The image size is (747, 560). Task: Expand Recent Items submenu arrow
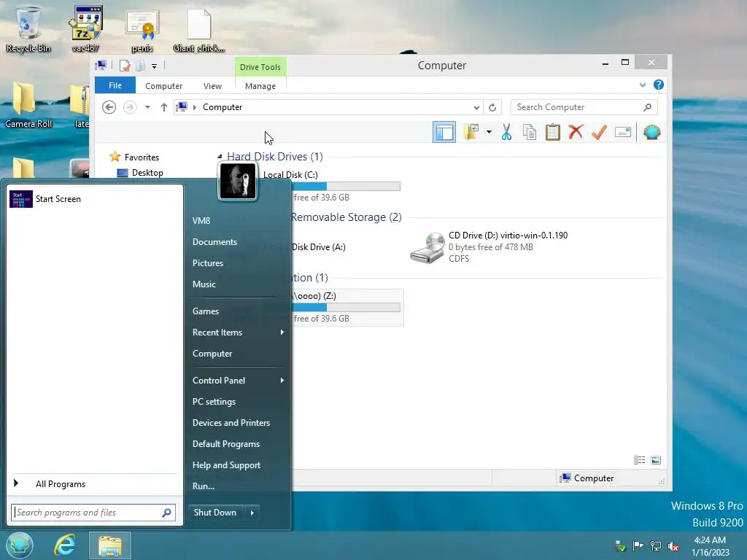(x=282, y=332)
